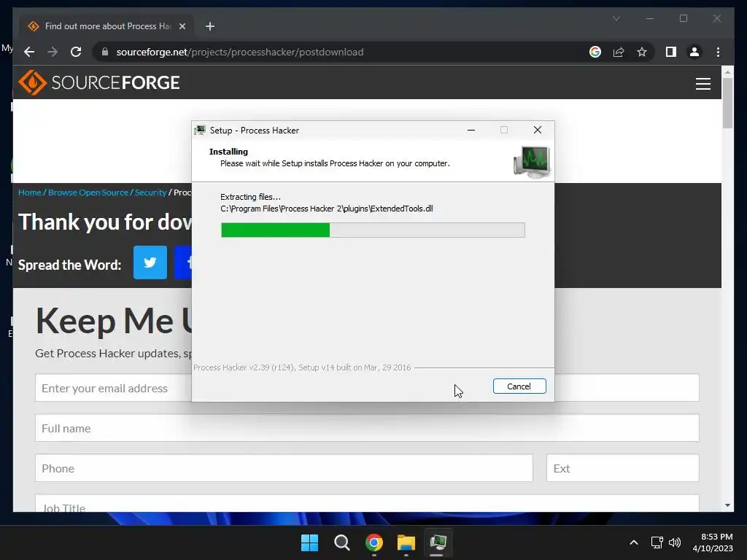Click the network tray icon

tap(657, 542)
